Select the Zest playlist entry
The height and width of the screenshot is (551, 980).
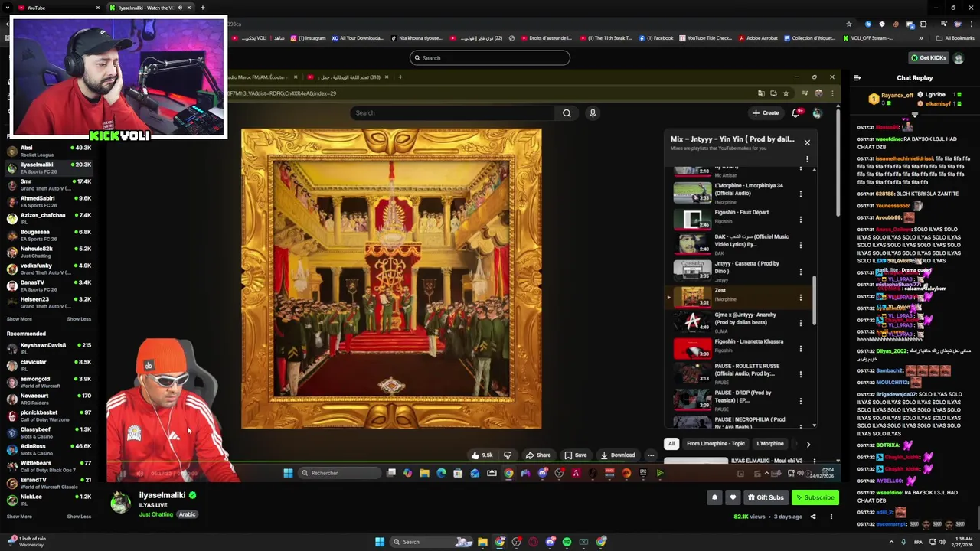pos(738,295)
